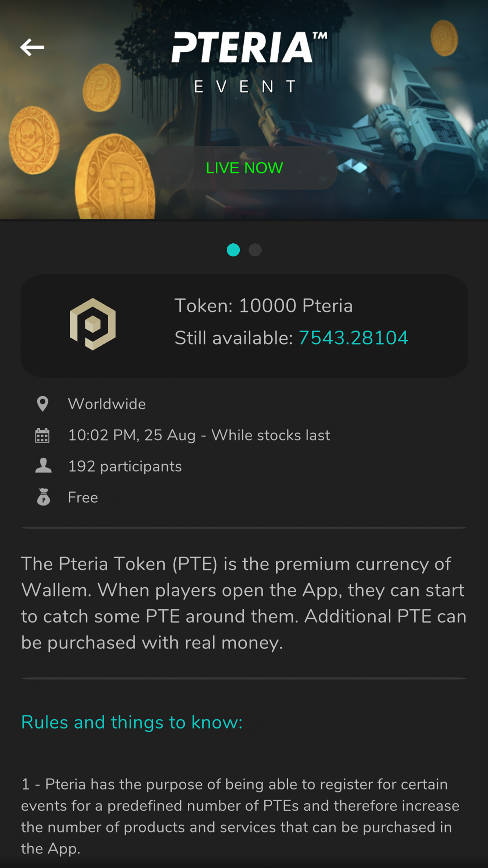The height and width of the screenshot is (868, 488).
Task: Open the 192 participants list
Action: (x=125, y=466)
